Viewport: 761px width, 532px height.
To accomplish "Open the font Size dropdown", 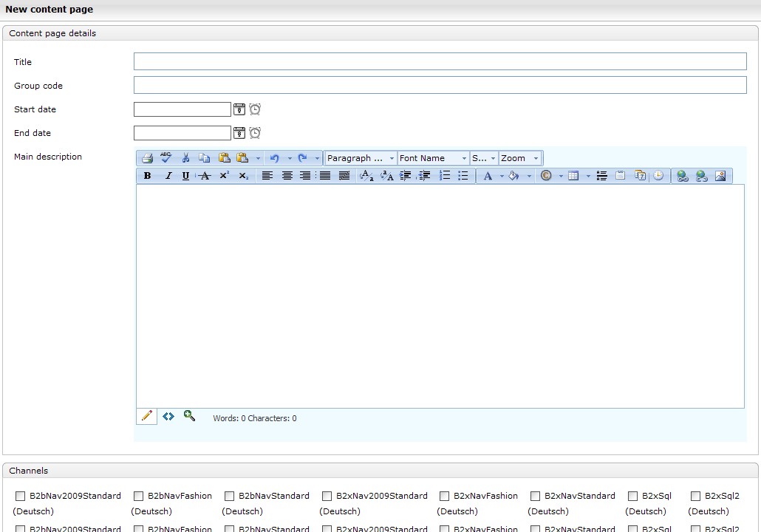I will tap(483, 158).
